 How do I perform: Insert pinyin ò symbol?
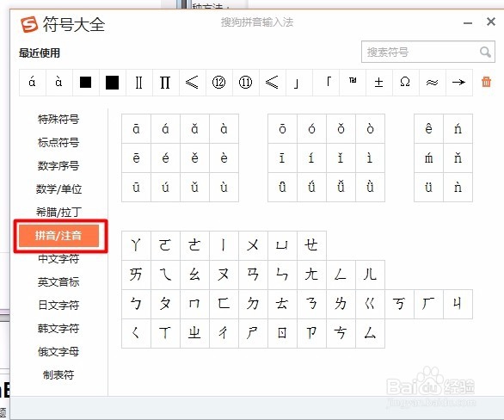tap(371, 128)
